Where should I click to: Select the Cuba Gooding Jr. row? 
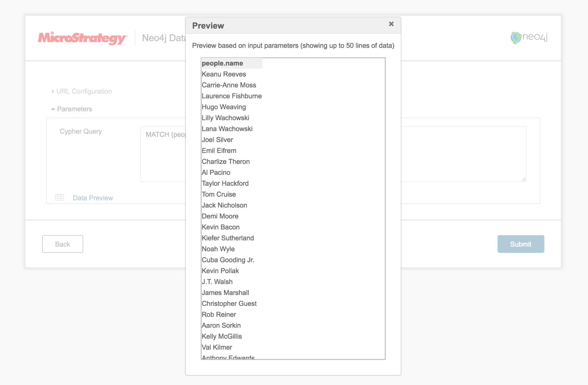[x=228, y=260]
